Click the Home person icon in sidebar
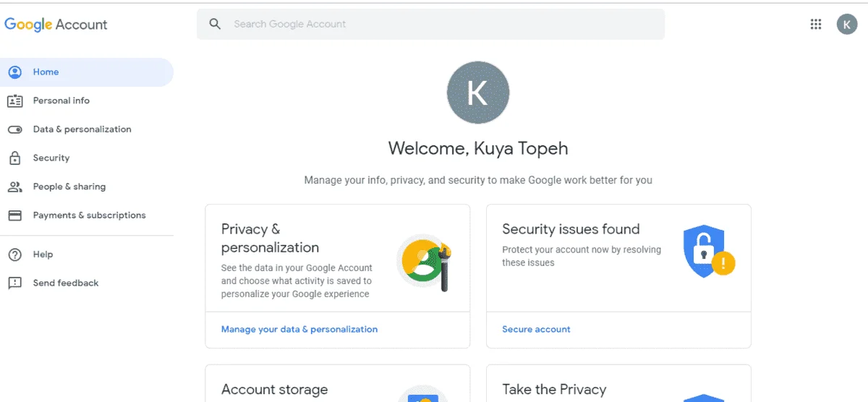The height and width of the screenshot is (402, 868). point(14,72)
